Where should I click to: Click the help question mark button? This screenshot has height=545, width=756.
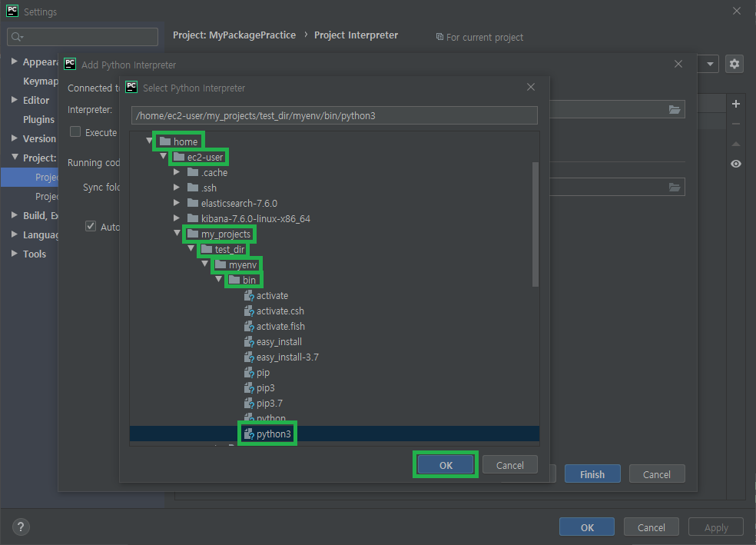21,527
